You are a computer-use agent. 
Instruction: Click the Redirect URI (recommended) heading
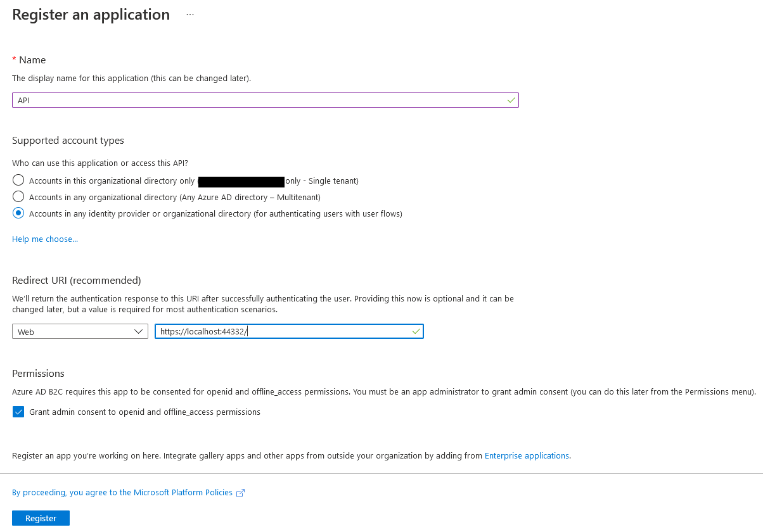76,280
